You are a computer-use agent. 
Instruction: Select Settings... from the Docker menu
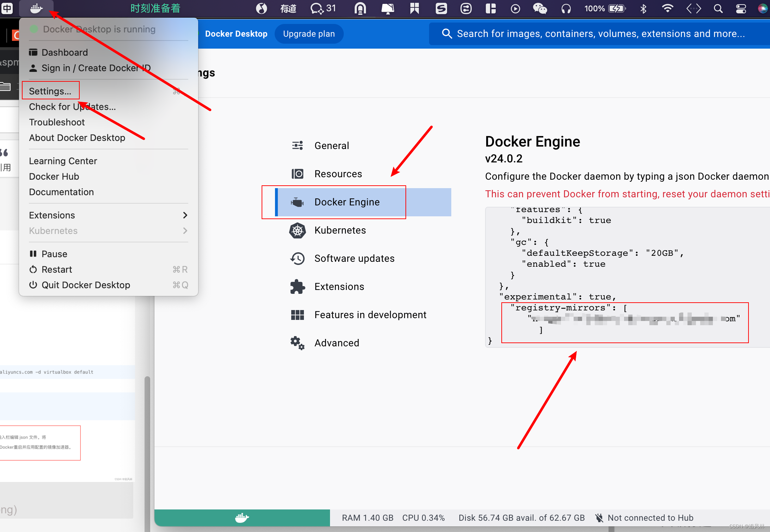[x=50, y=91]
